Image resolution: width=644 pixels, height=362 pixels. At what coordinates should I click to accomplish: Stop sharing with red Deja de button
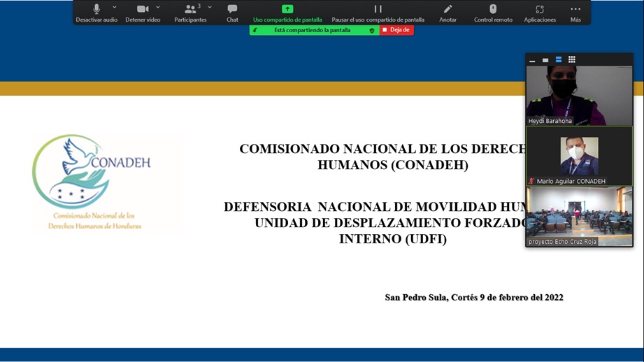pyautogui.click(x=396, y=30)
